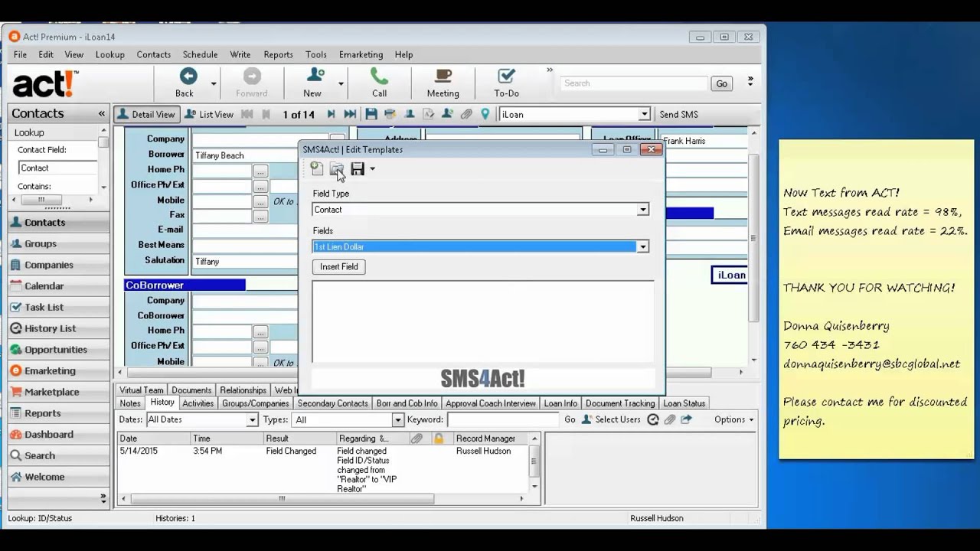
Task: Click Send SMS in the toolbar
Action: (x=678, y=114)
